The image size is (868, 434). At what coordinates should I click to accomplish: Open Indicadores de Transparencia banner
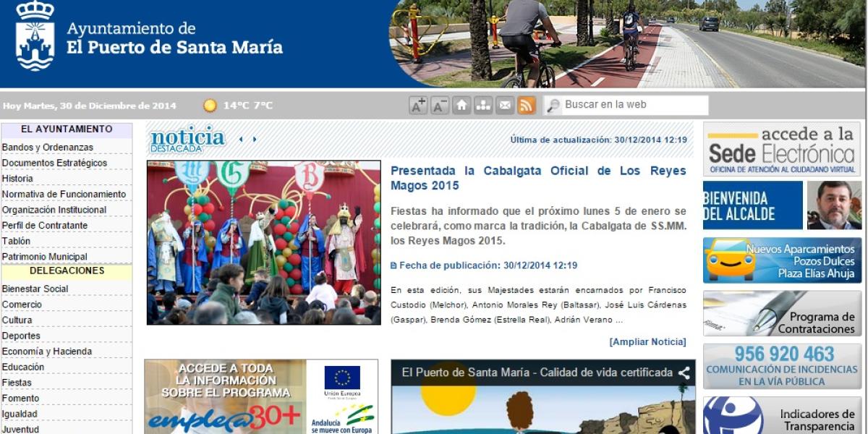coord(782,415)
